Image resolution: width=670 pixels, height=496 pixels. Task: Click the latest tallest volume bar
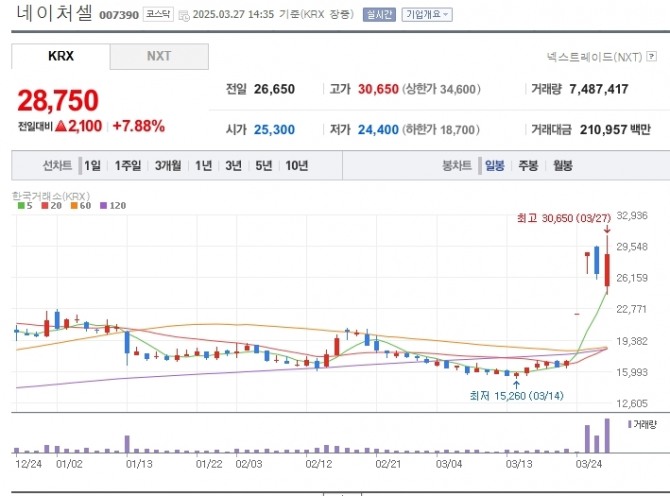[x=607, y=435]
